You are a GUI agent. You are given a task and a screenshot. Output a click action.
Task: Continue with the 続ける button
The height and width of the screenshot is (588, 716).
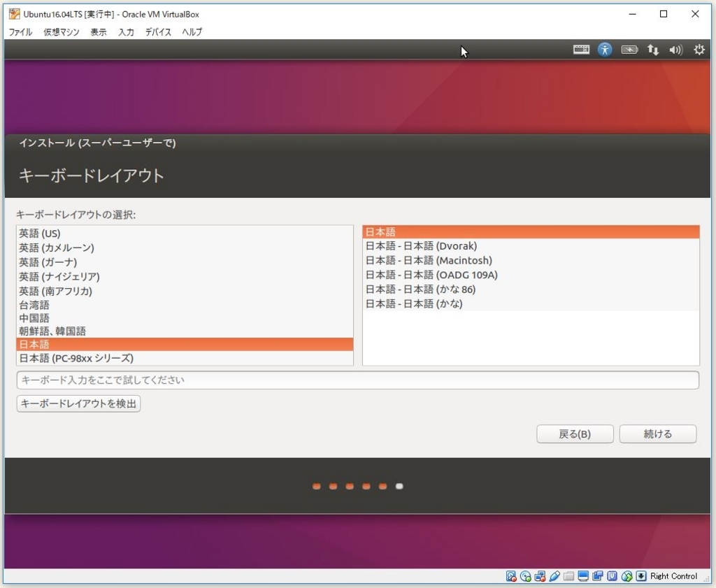(x=657, y=433)
